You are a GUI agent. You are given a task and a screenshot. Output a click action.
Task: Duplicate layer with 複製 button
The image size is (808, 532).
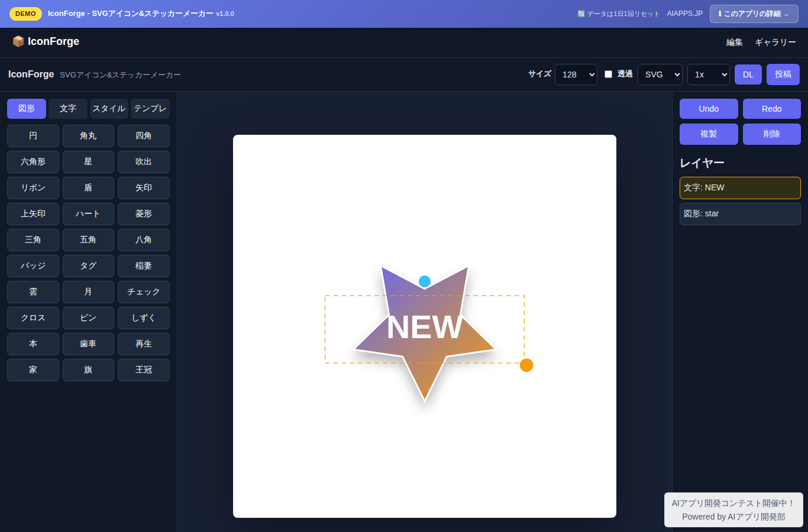coord(709,134)
